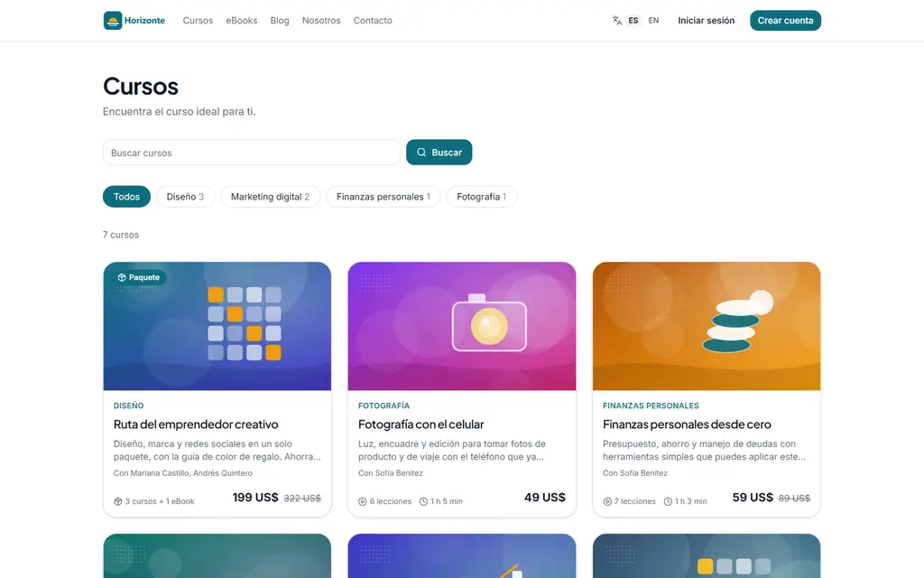Screen dimensions: 924x578
Task: Click the coin stack illustration on finance card
Action: [737, 322]
